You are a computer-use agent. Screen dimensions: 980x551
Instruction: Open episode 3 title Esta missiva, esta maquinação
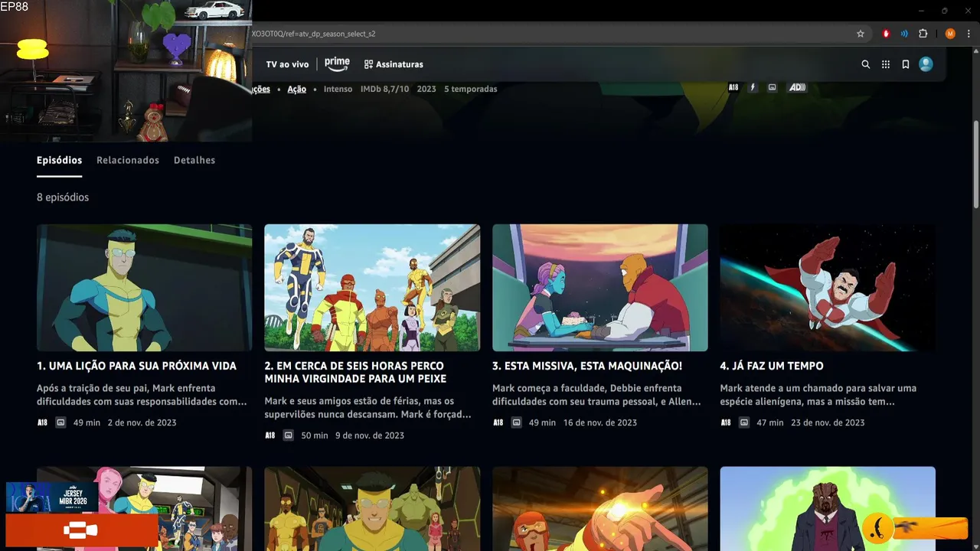click(587, 366)
